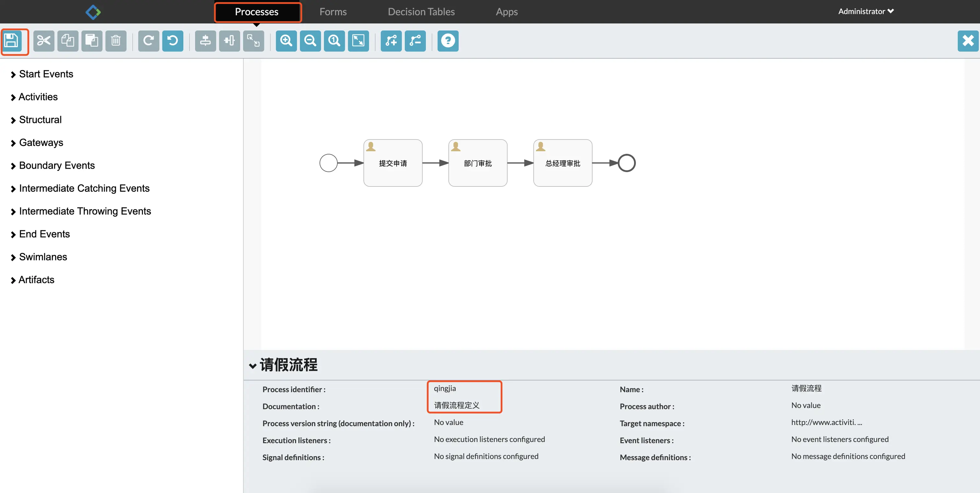Click the undo arrow icon
This screenshot has height=493, width=980.
[173, 41]
